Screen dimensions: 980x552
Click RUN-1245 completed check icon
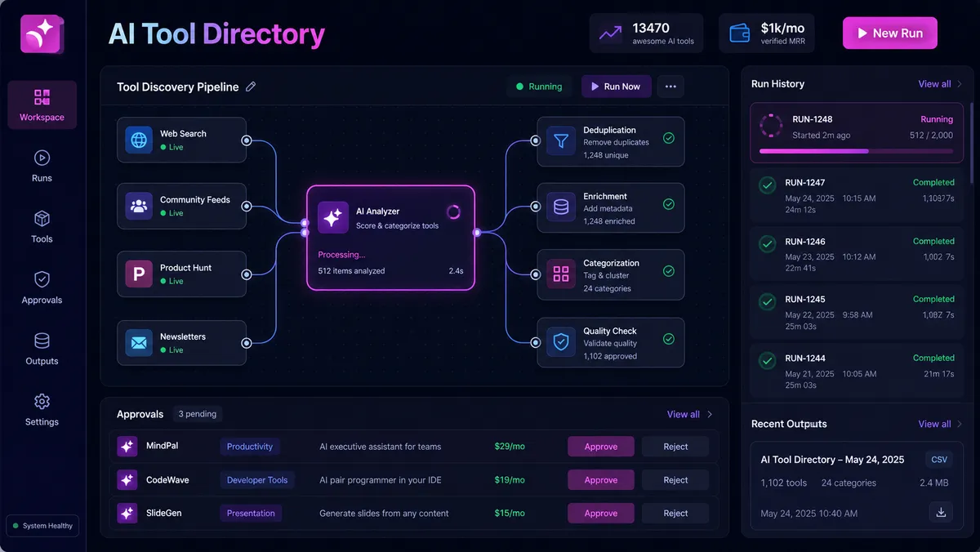767,302
